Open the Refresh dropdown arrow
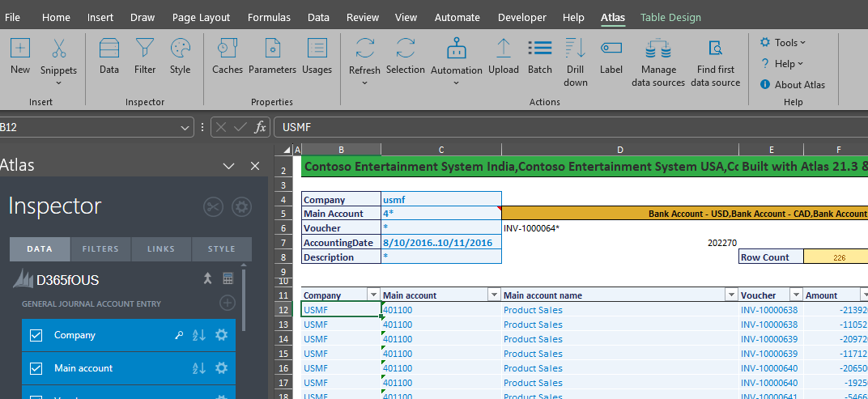868x399 pixels. coord(365,83)
